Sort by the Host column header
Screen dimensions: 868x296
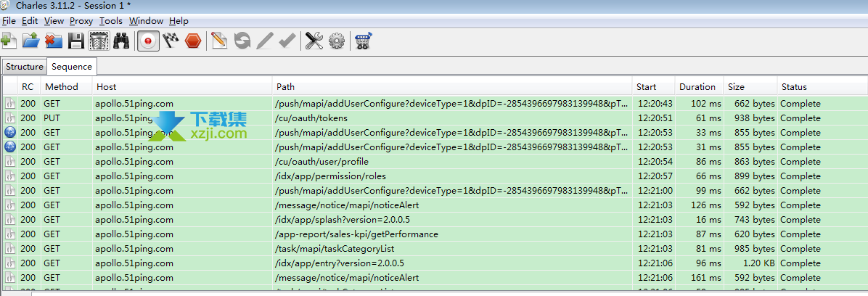[x=182, y=87]
